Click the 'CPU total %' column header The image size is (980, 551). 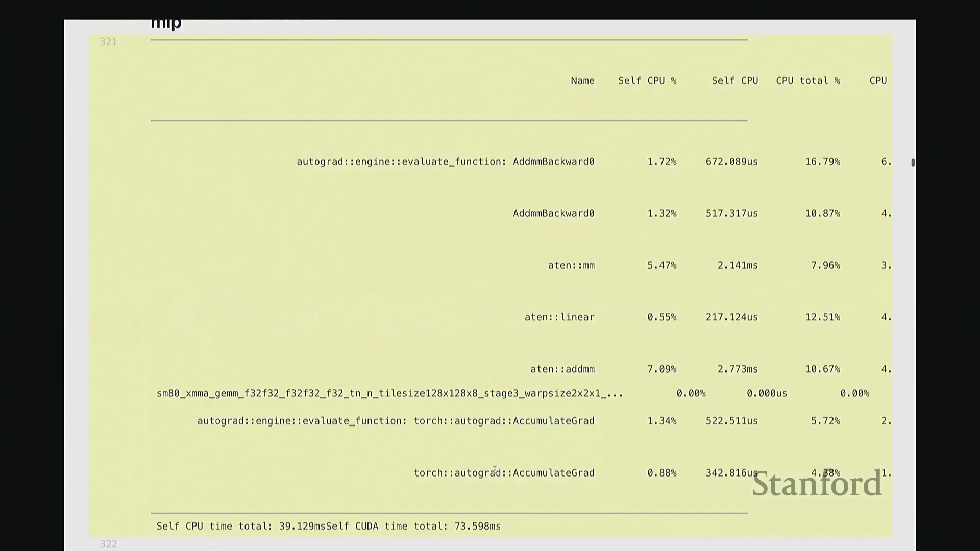pos(807,81)
